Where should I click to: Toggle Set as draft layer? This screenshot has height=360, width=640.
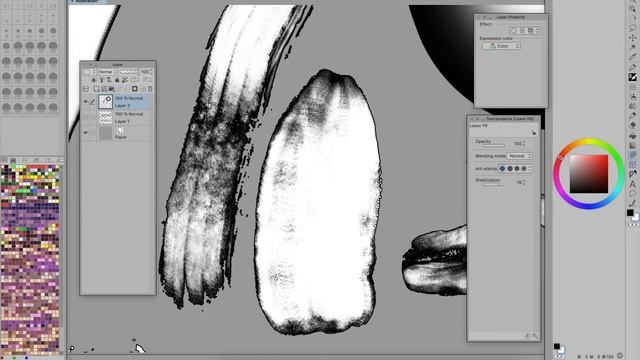click(x=109, y=80)
